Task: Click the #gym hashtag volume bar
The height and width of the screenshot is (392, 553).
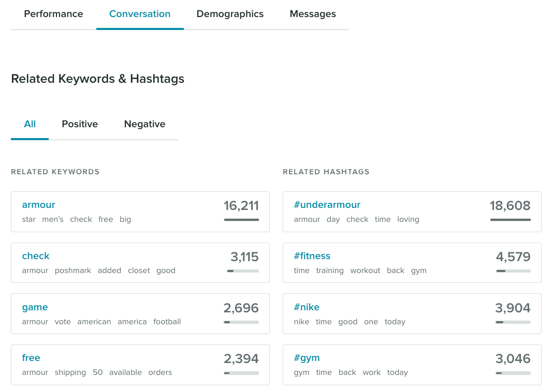Action: click(x=513, y=373)
